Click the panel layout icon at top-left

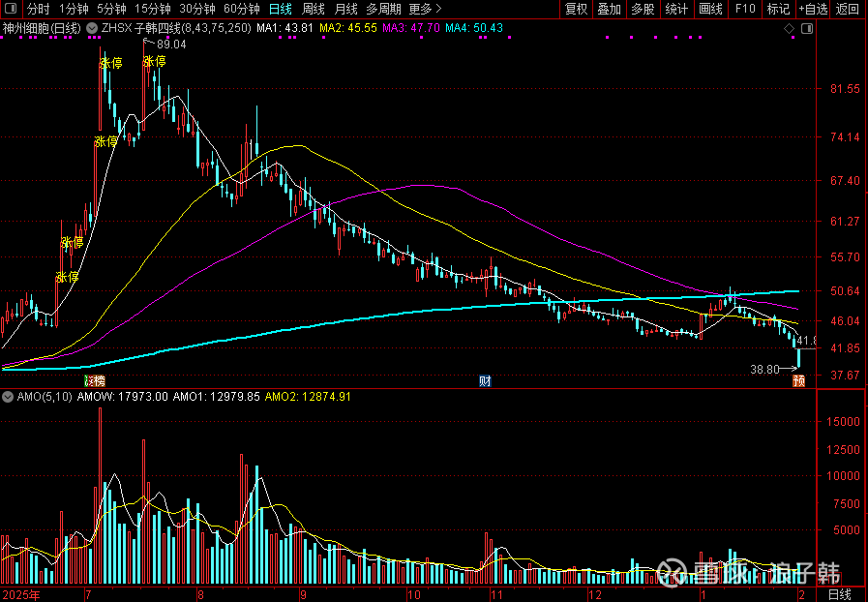tap(10, 9)
